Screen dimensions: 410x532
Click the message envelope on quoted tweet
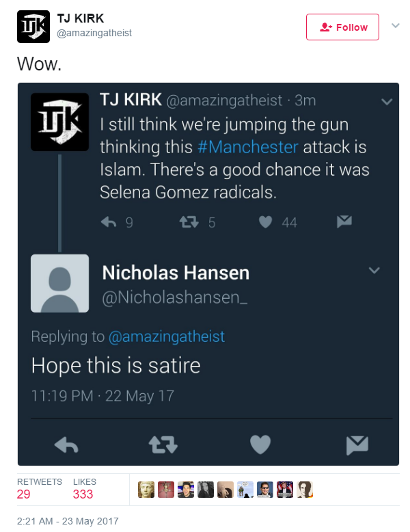pos(345,222)
